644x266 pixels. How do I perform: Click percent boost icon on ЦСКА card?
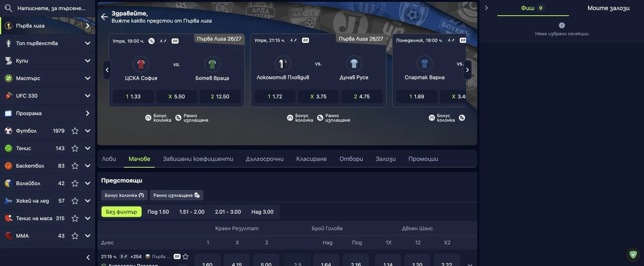(151, 41)
